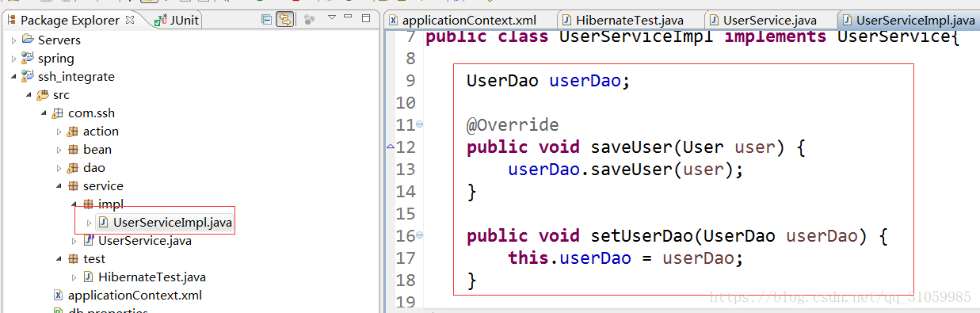Viewport: 980px width, 313px height.
Task: Click 'userDao.saveUser(user);' on line 13
Action: pyautogui.click(x=626, y=170)
